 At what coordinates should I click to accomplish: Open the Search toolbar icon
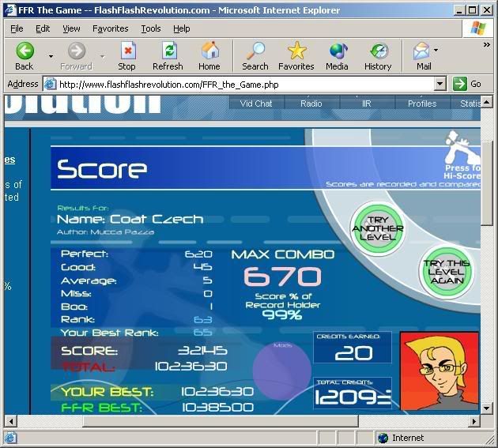(x=255, y=51)
